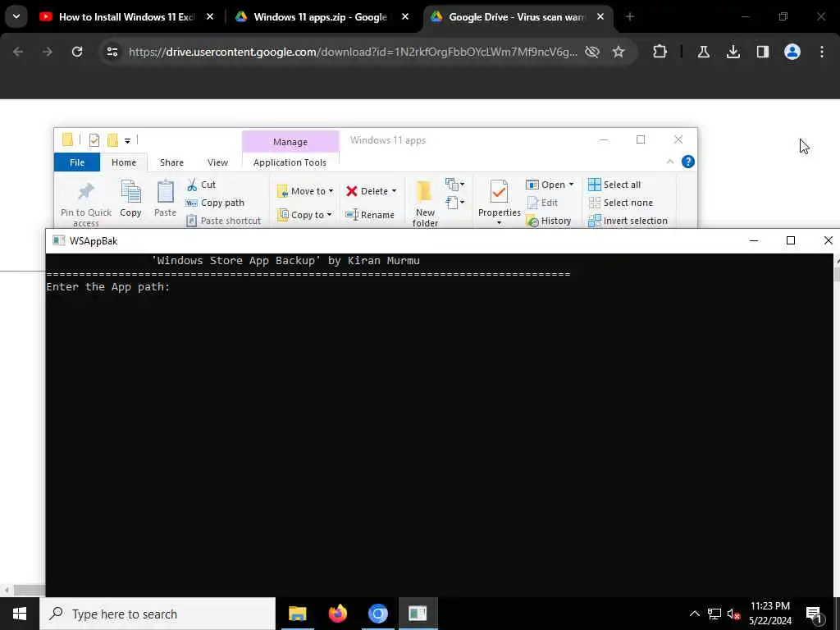This screenshot has height=630, width=840.
Task: Open the File tab in Explorer
Action: (76, 162)
